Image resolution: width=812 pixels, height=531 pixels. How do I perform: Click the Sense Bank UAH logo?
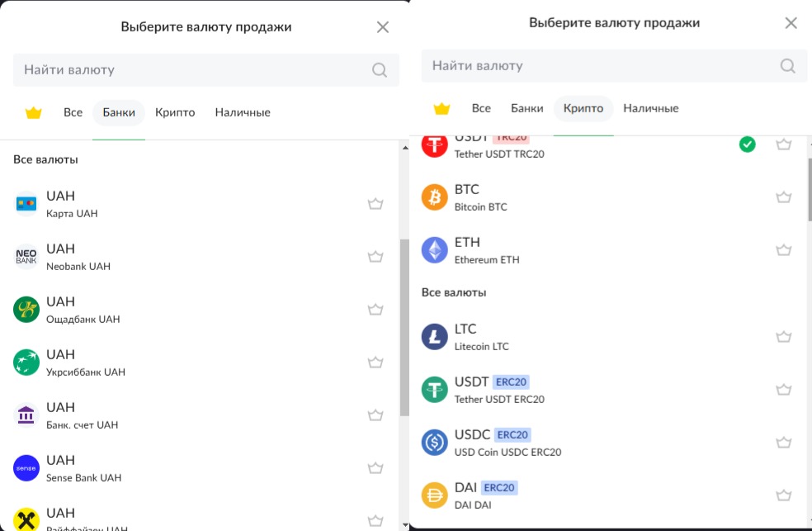[26, 468]
